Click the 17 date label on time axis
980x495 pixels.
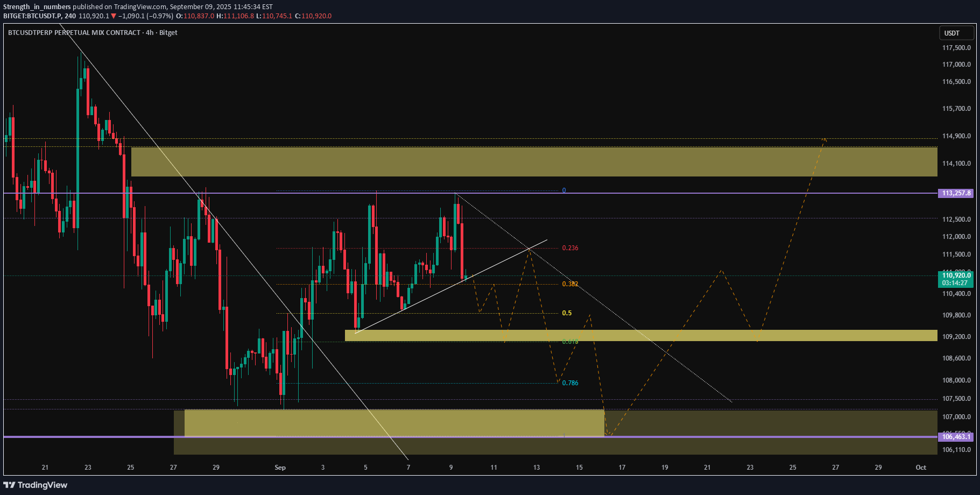tap(622, 468)
